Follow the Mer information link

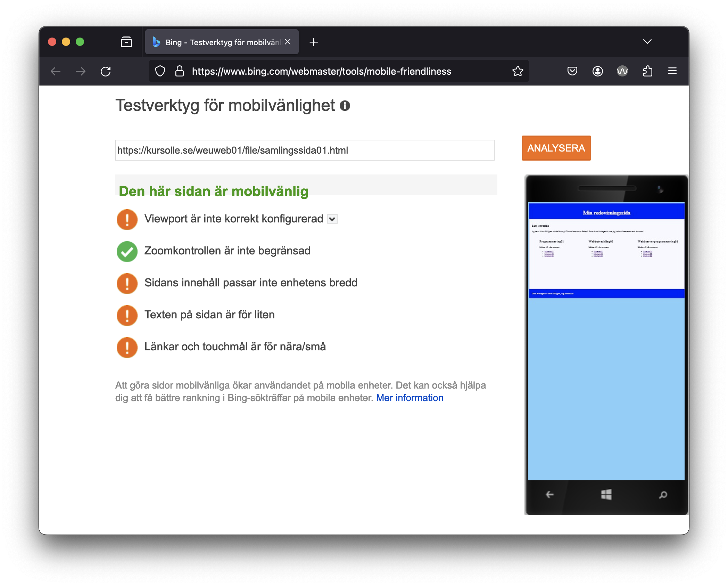click(x=409, y=398)
